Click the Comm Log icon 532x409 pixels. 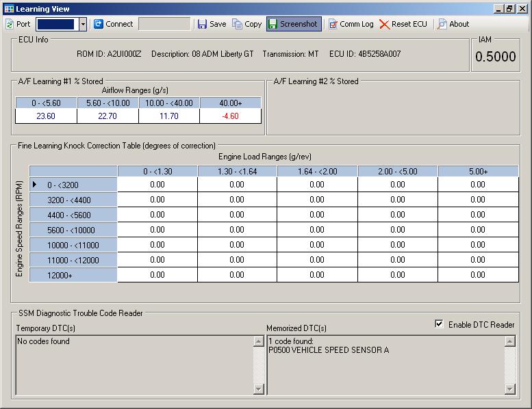333,25
